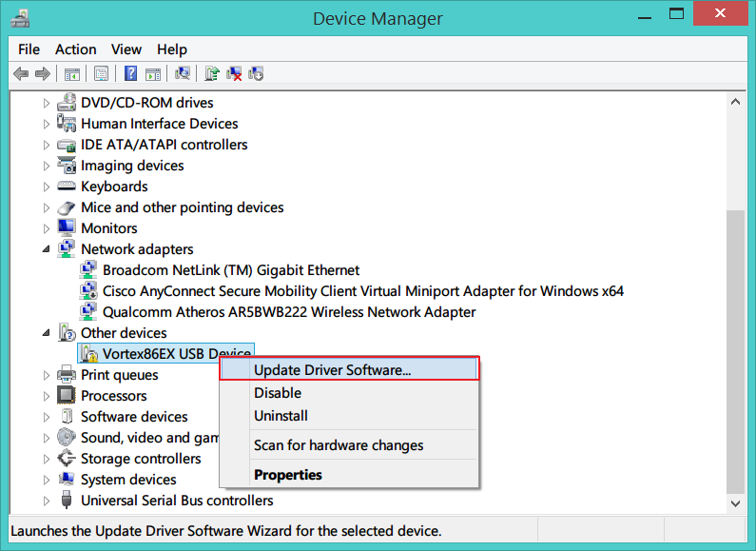Open the Action menu

point(75,49)
